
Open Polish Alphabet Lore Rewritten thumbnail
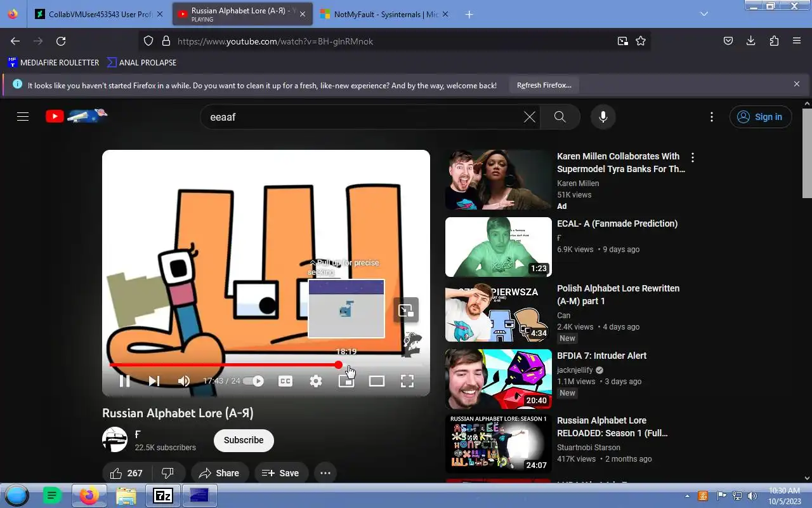click(499, 312)
